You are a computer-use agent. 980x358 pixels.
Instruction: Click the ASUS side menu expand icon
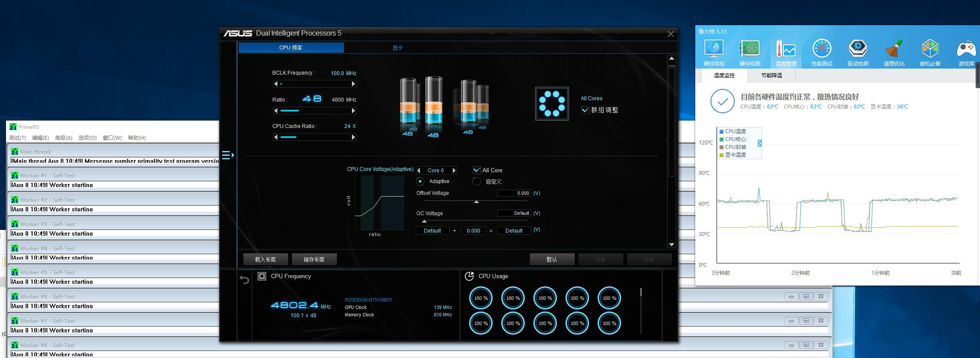pyautogui.click(x=228, y=155)
